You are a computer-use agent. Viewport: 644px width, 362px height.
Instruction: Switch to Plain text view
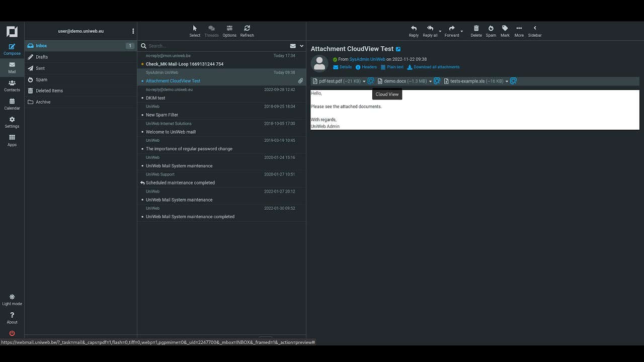(392, 67)
